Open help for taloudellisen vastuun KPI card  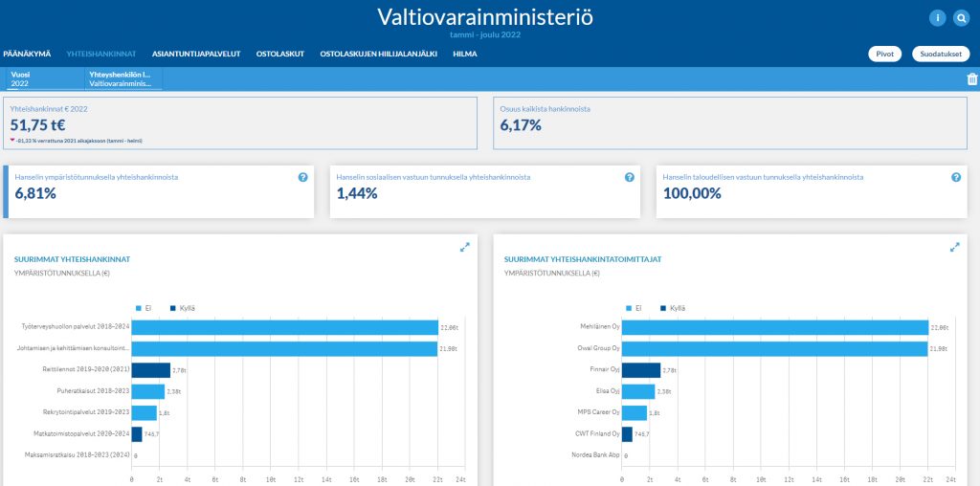(955, 177)
